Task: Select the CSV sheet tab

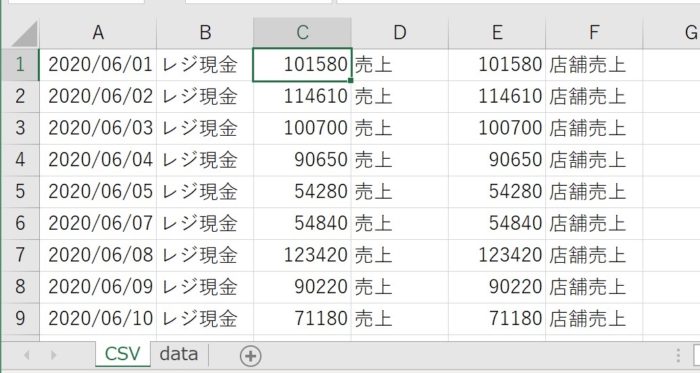Action: [122, 354]
